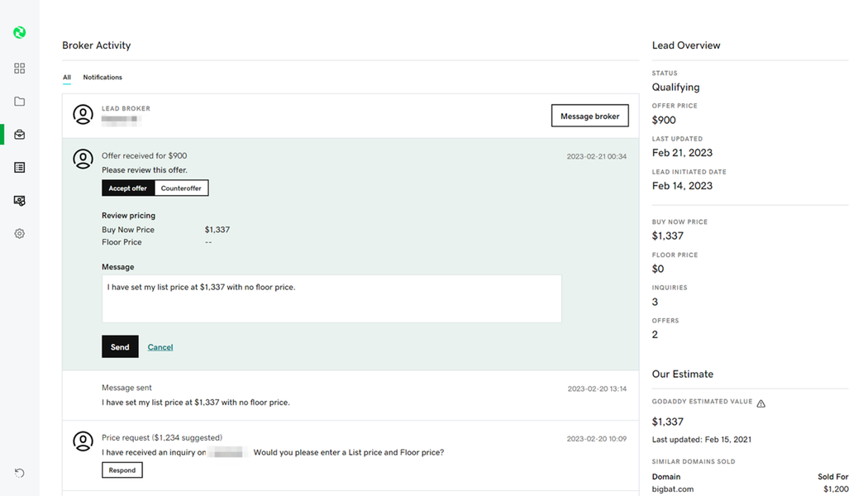868x496 pixels.
Task: Click the green logo at top of sidebar
Action: pos(19,32)
